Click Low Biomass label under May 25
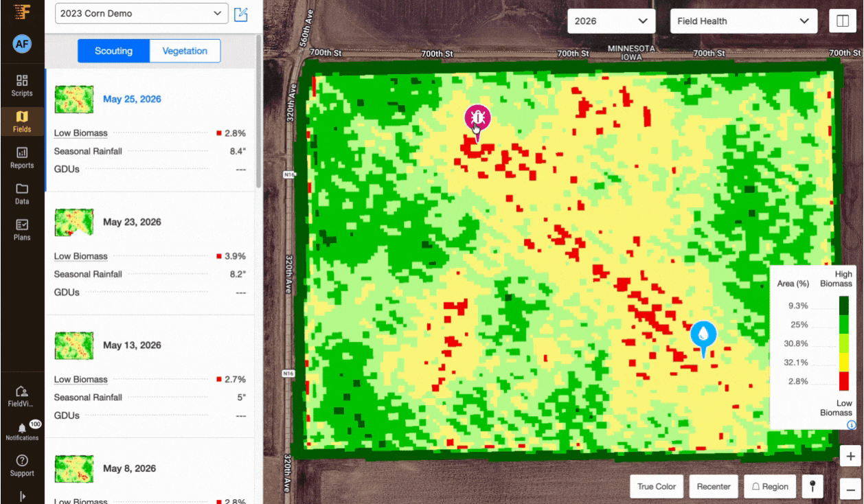The width and height of the screenshot is (864, 504). (81, 133)
